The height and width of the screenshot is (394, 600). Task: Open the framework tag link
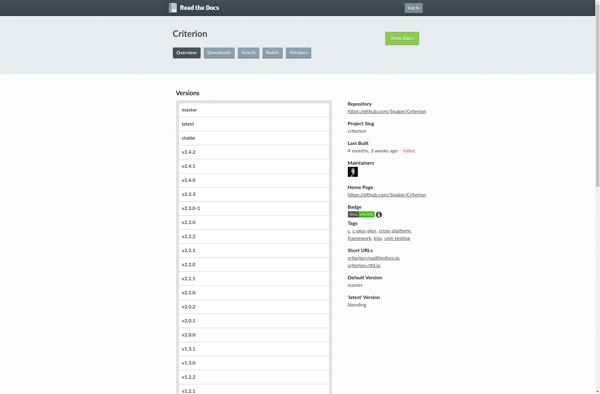point(359,238)
